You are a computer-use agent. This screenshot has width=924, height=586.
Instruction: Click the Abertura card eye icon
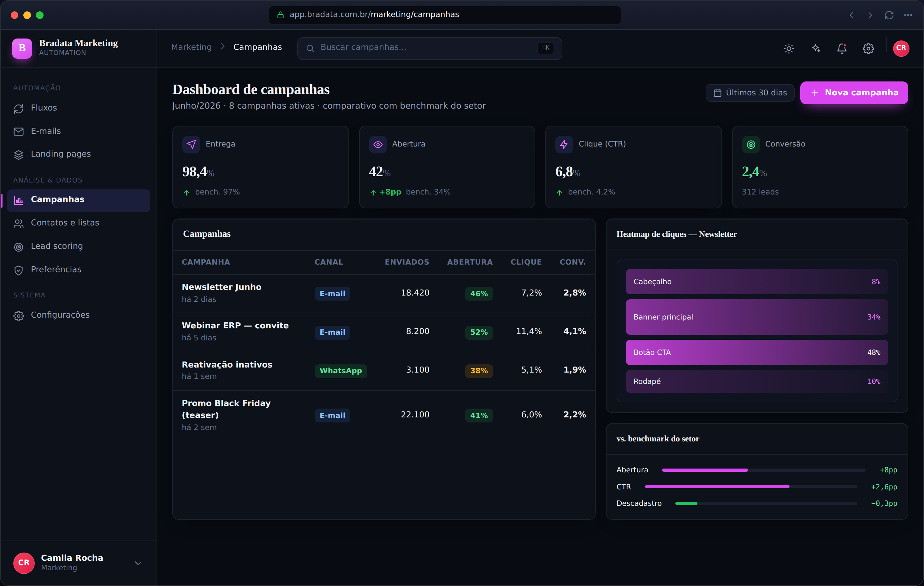point(377,144)
